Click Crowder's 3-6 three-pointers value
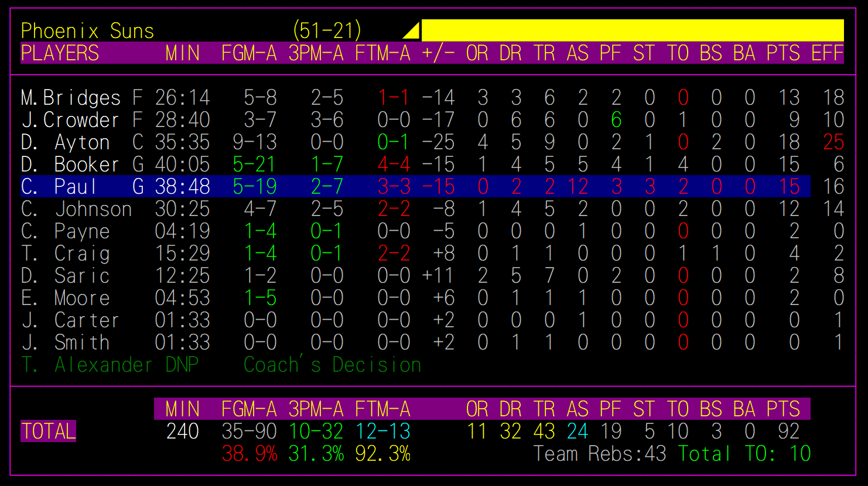 tap(327, 120)
